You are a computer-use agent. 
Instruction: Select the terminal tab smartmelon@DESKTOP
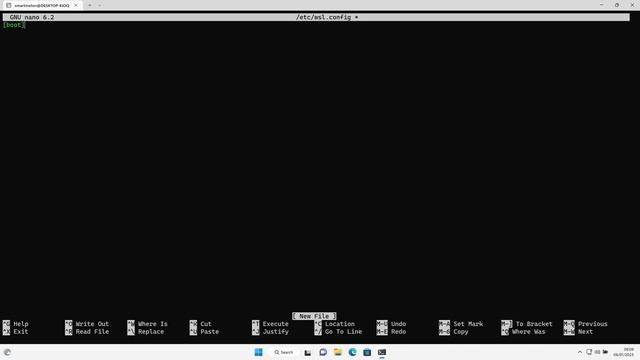pos(42,5)
